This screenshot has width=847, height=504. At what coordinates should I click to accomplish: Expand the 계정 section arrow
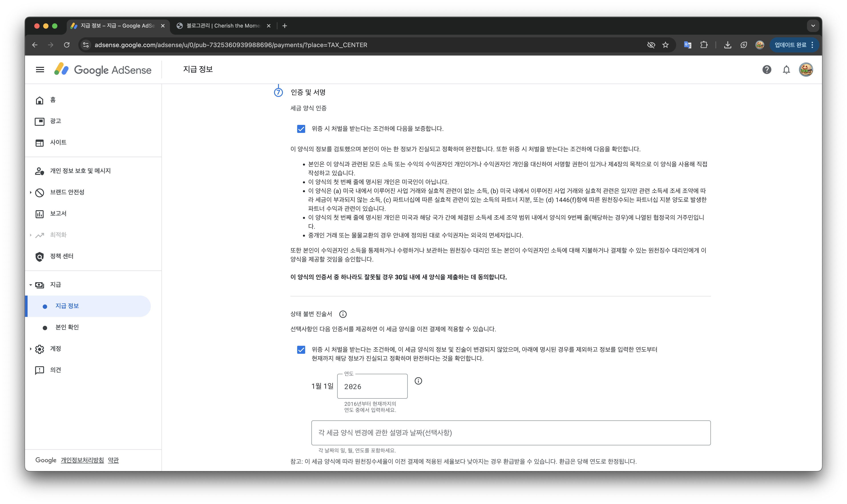click(x=31, y=349)
